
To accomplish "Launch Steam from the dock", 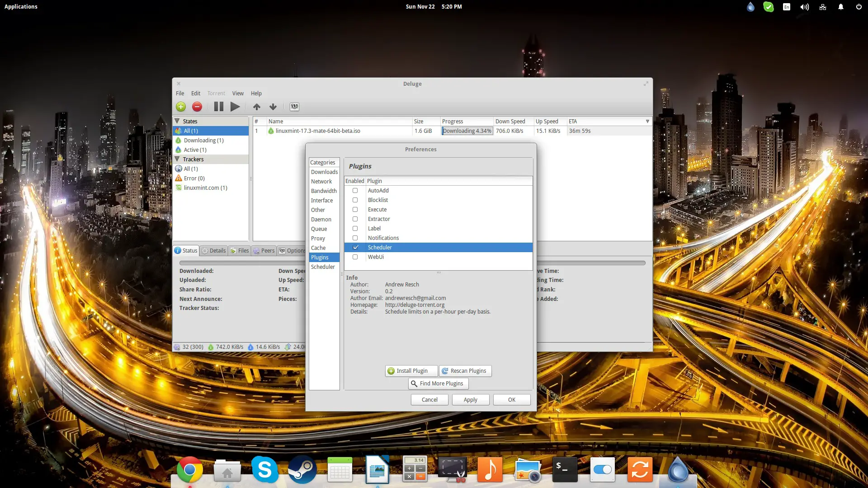I will click(x=302, y=470).
